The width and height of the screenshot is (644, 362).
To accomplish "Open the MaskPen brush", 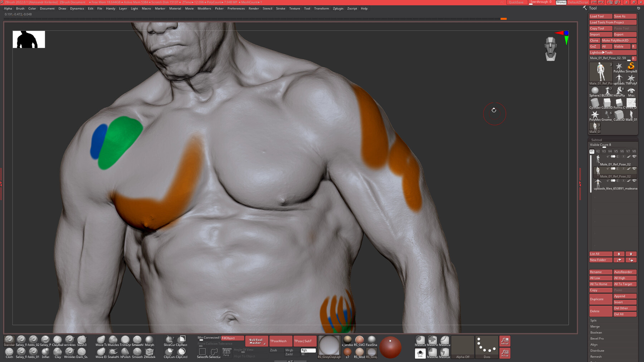I will point(432,340).
